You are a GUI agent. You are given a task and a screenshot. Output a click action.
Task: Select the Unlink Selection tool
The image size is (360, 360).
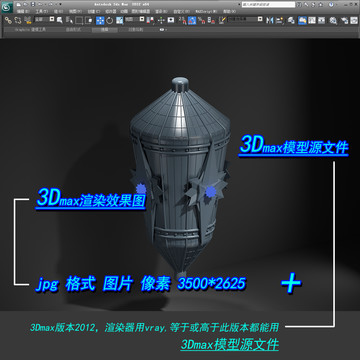[x=17, y=20]
